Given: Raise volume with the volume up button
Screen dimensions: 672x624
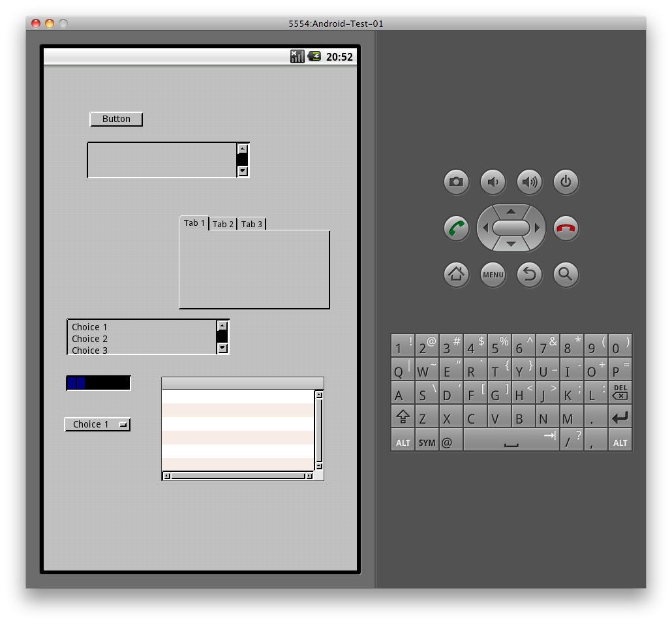Looking at the screenshot, I should (x=529, y=182).
